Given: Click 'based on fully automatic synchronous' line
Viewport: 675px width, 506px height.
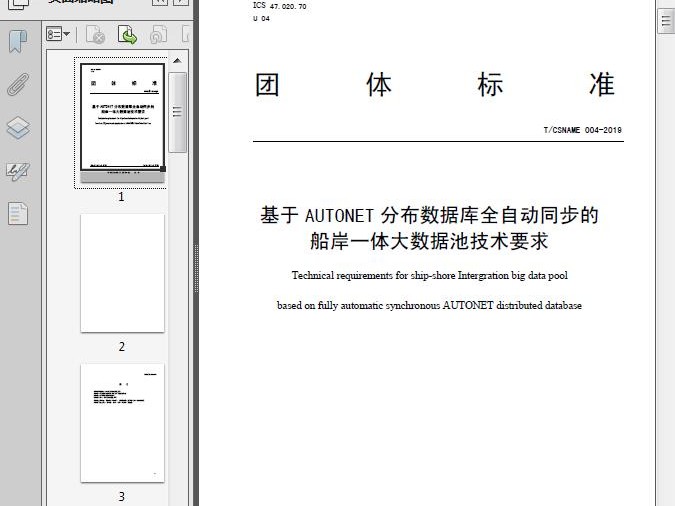Looking at the screenshot, I should tap(429, 305).
